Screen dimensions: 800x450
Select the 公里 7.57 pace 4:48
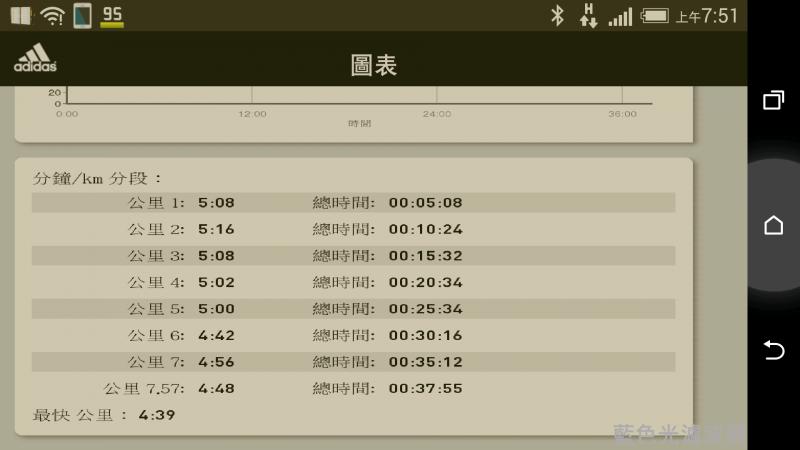tap(216, 388)
